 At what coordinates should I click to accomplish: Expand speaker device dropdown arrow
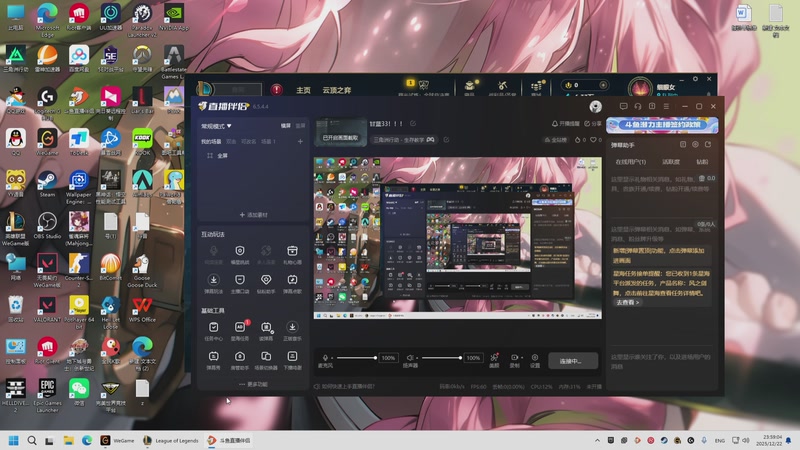click(415, 358)
